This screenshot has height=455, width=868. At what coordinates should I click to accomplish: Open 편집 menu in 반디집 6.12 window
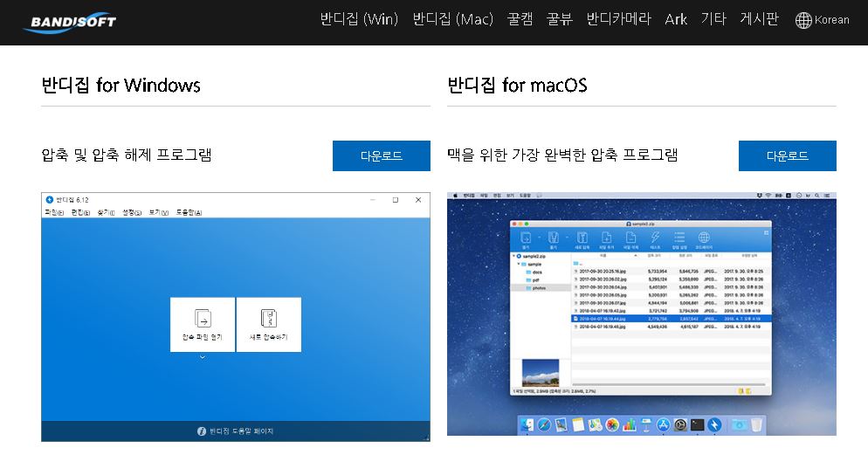(x=80, y=212)
